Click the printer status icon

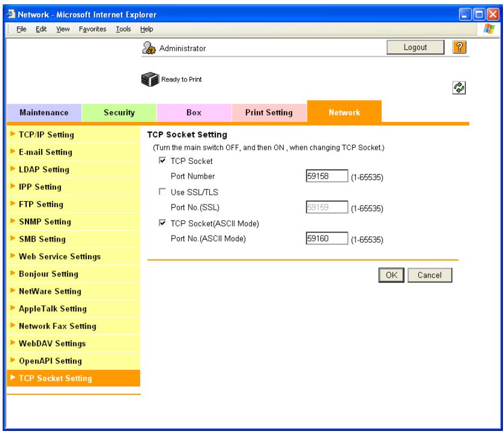tap(150, 79)
